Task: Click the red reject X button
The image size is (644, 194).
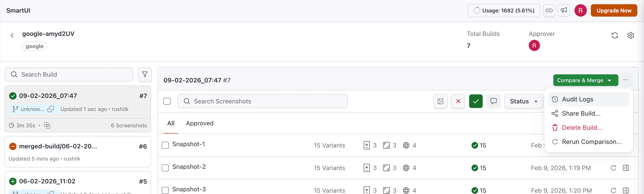Action: pyautogui.click(x=458, y=101)
